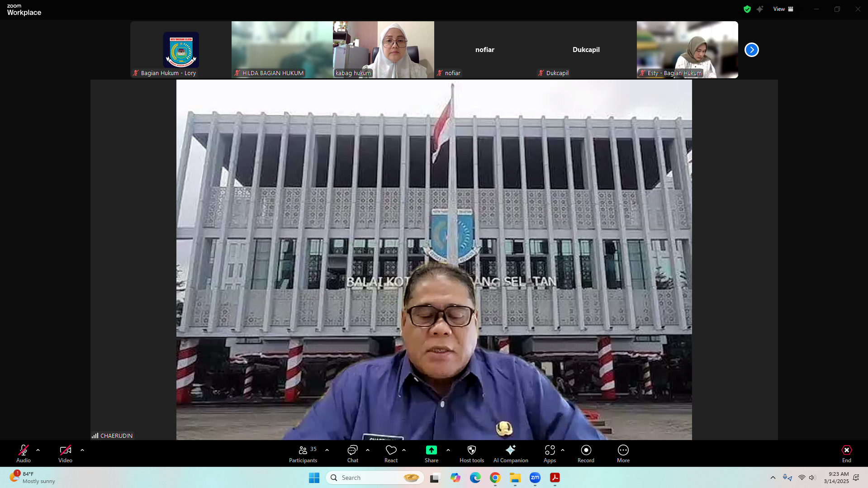The width and height of the screenshot is (868, 488).
Task: Open the Chat panel
Action: tap(353, 454)
